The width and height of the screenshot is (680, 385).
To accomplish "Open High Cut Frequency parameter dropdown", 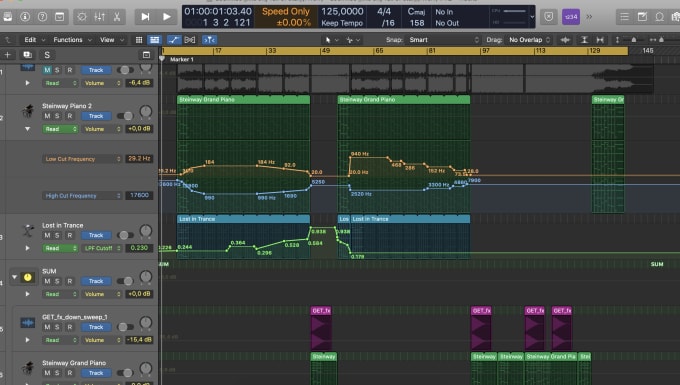I will [82, 196].
